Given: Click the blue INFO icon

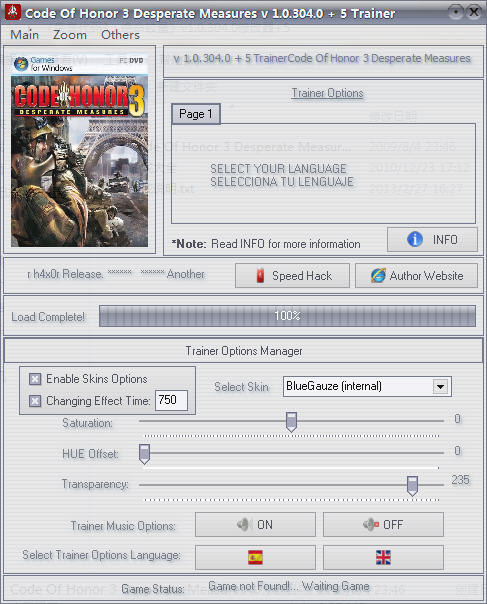Looking at the screenshot, I should [x=415, y=239].
